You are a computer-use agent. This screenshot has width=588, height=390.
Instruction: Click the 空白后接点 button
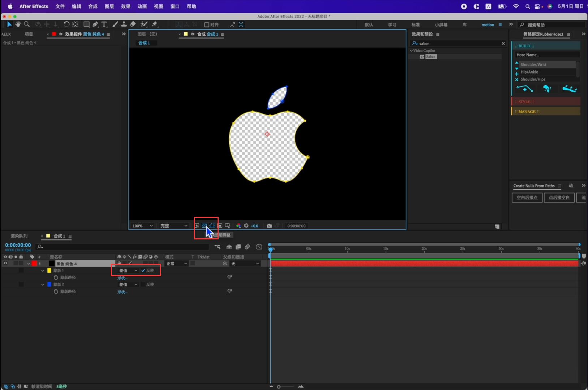527,198
